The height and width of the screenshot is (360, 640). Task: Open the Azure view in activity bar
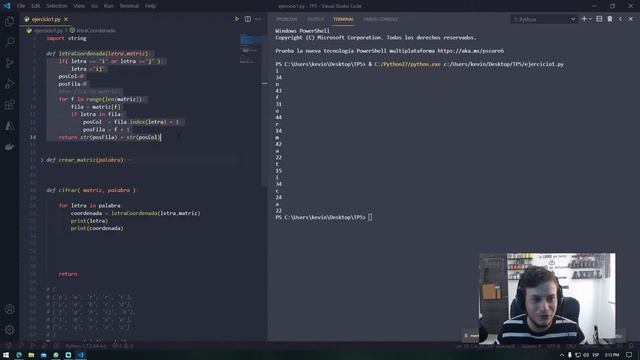pos(9,126)
